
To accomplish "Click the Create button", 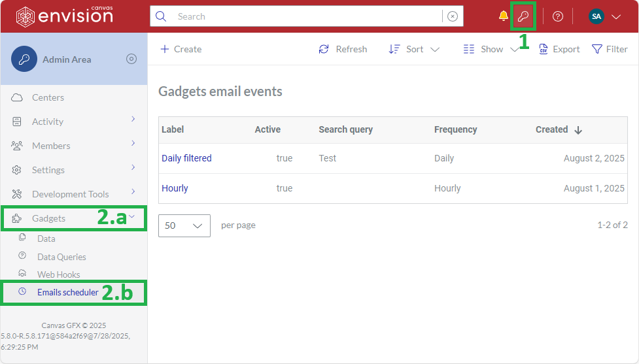I will coord(181,49).
